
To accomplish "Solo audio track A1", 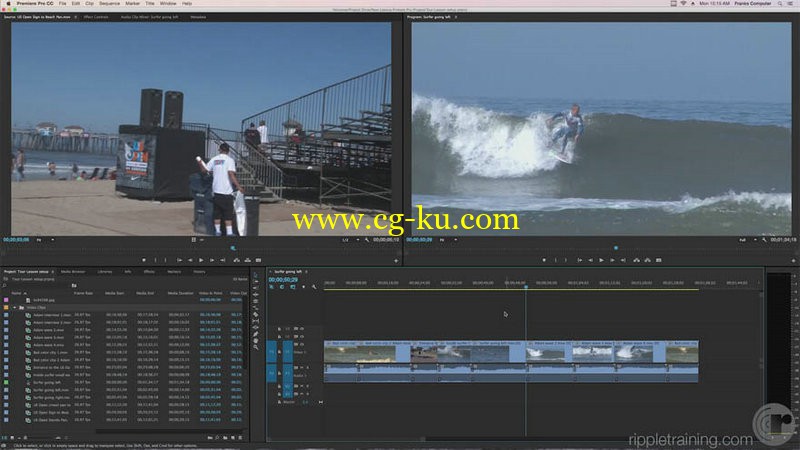I will tap(307, 367).
